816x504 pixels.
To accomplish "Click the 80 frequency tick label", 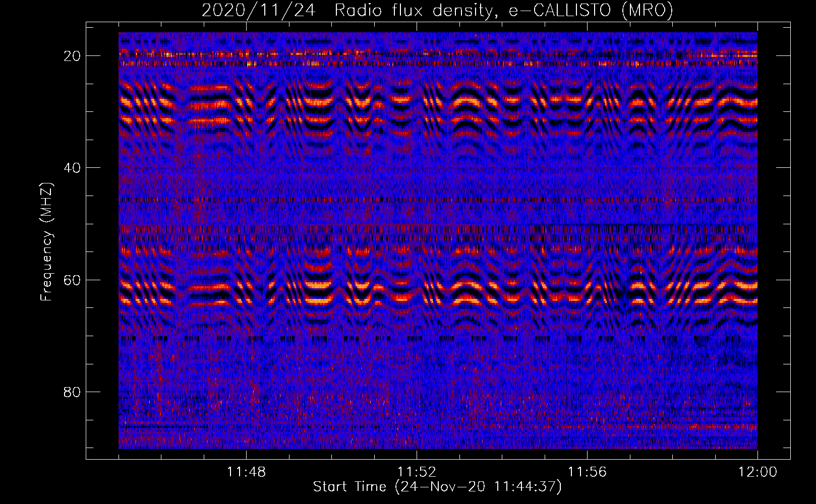I will point(73,392).
